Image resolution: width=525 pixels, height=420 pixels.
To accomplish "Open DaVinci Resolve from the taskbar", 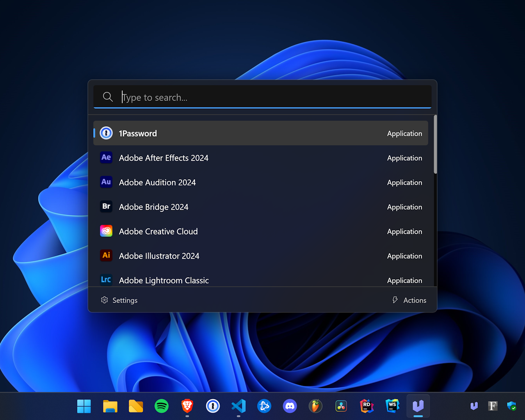I will pos(341,406).
